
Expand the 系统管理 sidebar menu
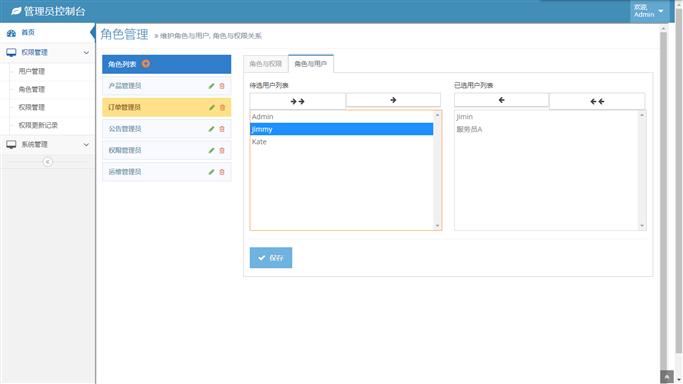click(47, 145)
